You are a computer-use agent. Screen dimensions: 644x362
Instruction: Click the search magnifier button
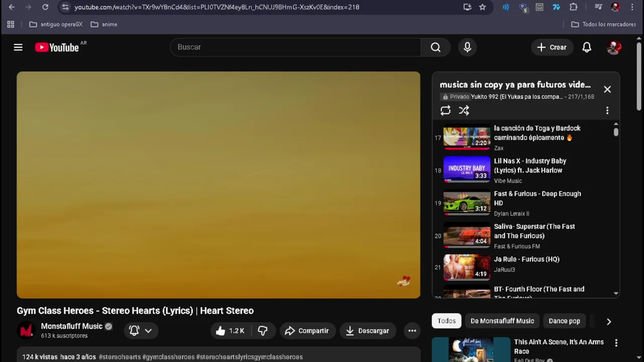coord(436,47)
